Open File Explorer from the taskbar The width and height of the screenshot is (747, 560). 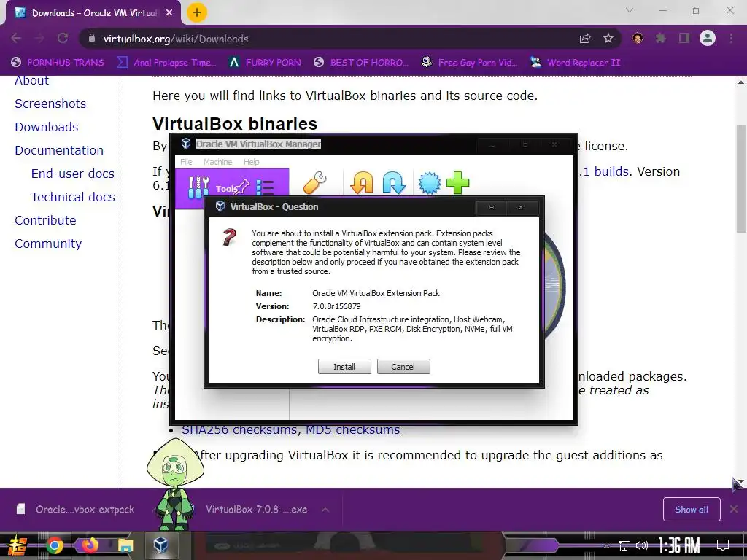125,545
